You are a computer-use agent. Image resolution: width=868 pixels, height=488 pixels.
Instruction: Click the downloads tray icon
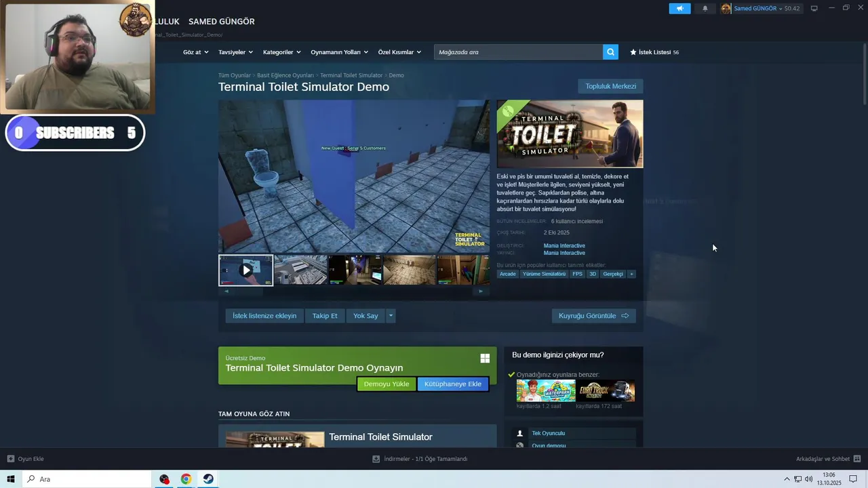[x=376, y=459]
